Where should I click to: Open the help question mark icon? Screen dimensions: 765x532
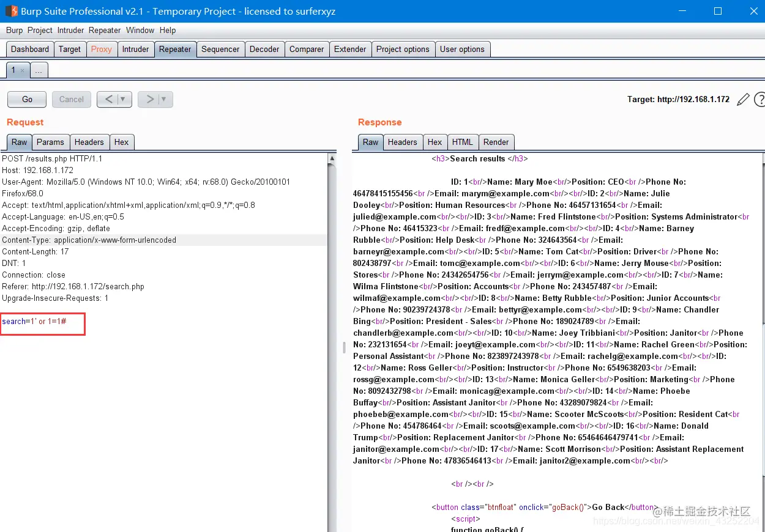(760, 99)
